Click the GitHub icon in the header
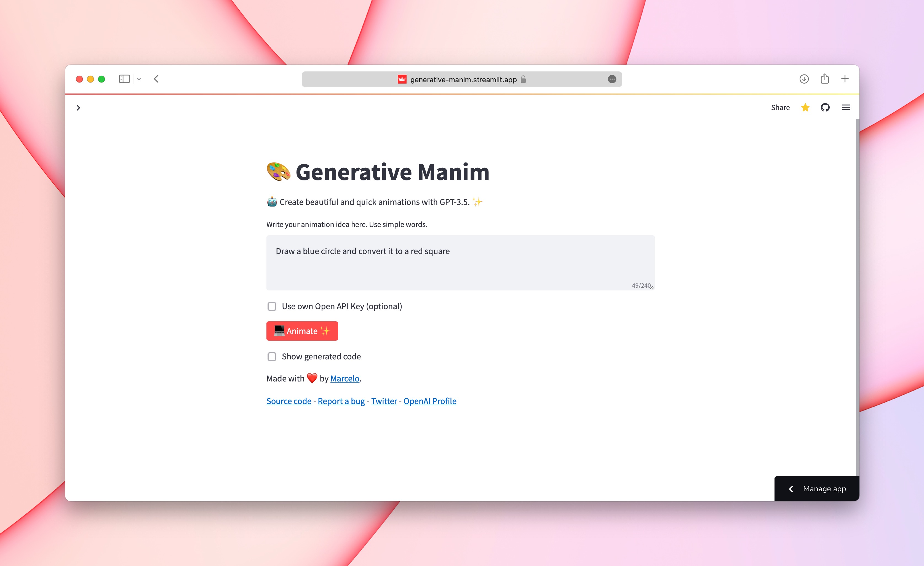Image resolution: width=924 pixels, height=566 pixels. 825,108
